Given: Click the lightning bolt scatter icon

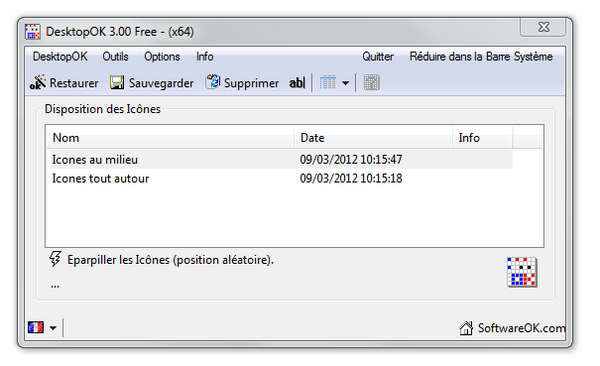Looking at the screenshot, I should [x=55, y=259].
